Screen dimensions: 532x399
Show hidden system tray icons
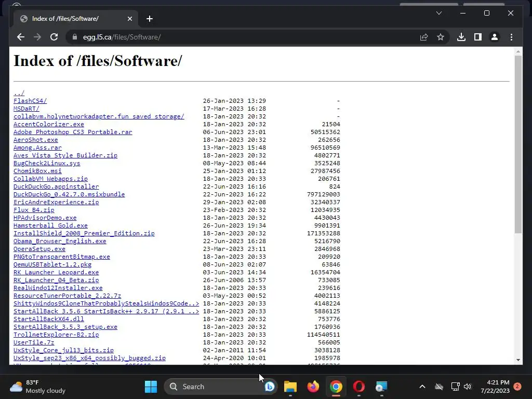click(422, 387)
